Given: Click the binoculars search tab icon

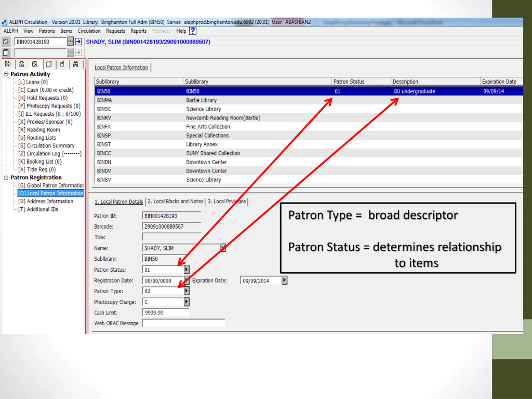Looking at the screenshot, I should [x=76, y=64].
